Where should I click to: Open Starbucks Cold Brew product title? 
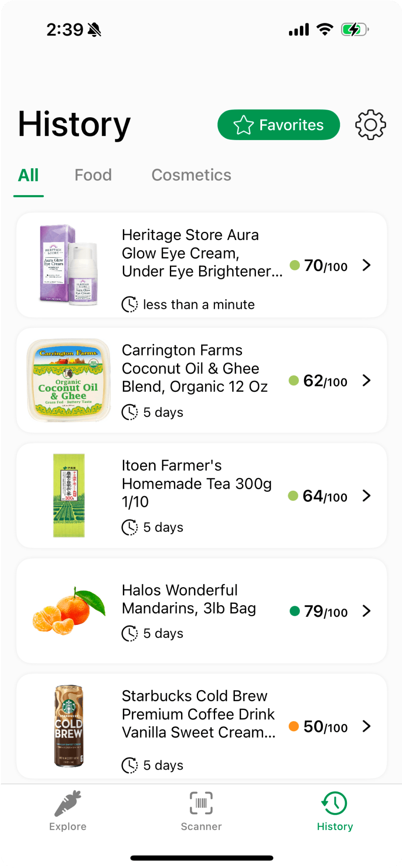198,714
